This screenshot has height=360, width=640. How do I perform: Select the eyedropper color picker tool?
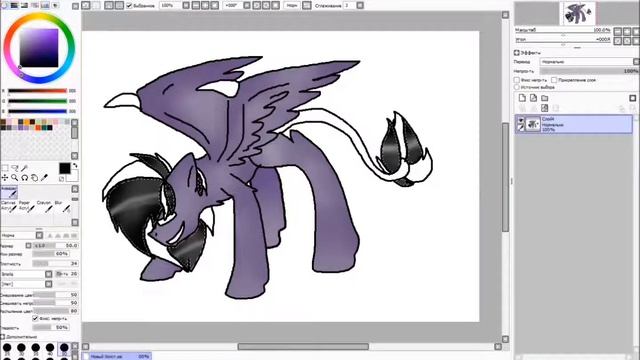point(44,178)
